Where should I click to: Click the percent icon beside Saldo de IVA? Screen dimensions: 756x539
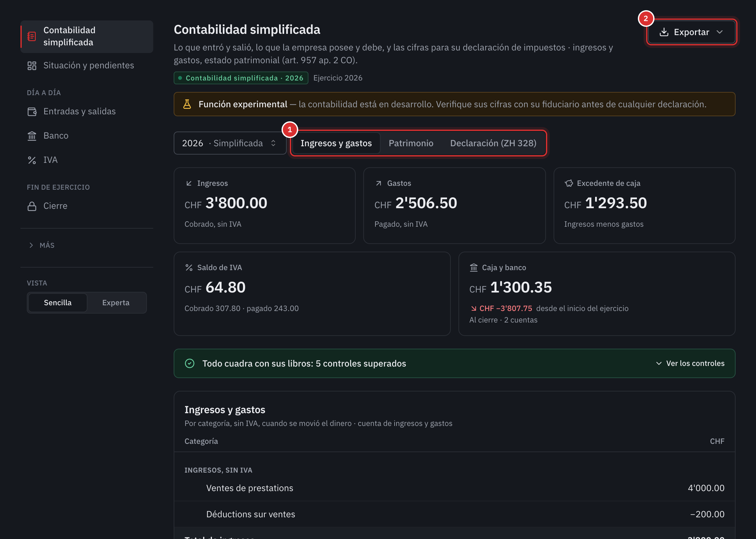[189, 268]
